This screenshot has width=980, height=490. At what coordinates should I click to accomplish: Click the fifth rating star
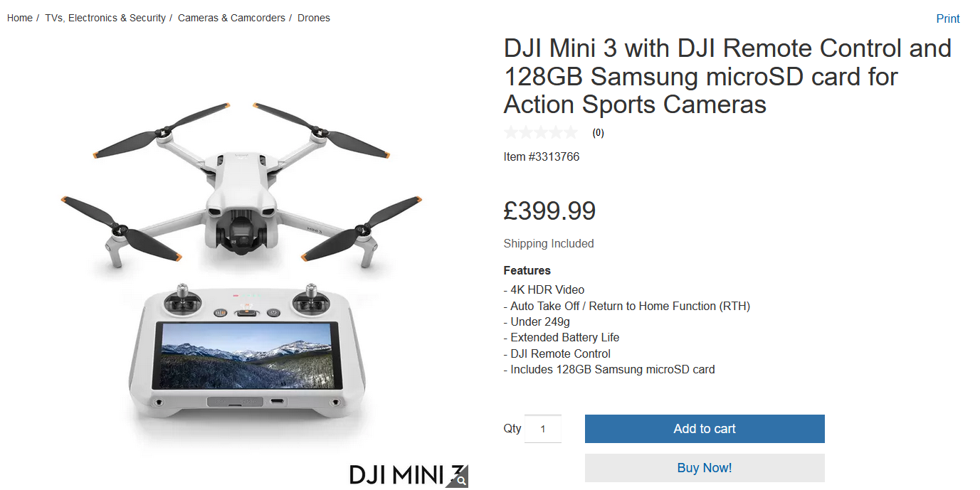click(x=571, y=132)
